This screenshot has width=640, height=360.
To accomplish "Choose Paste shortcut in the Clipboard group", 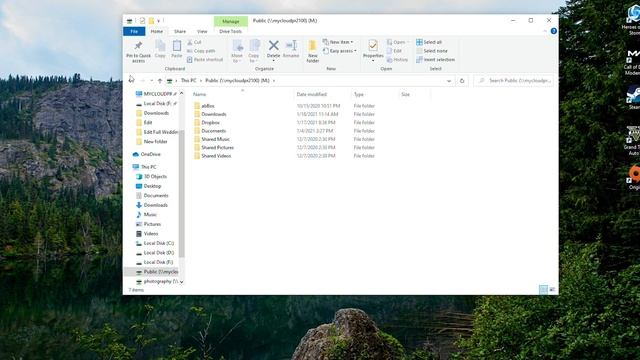I will 205,60.
